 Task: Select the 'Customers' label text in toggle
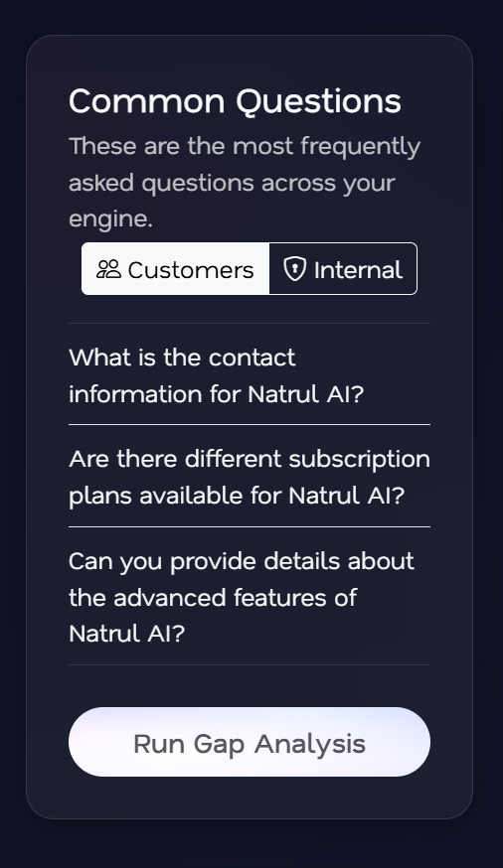pyautogui.click(x=191, y=270)
